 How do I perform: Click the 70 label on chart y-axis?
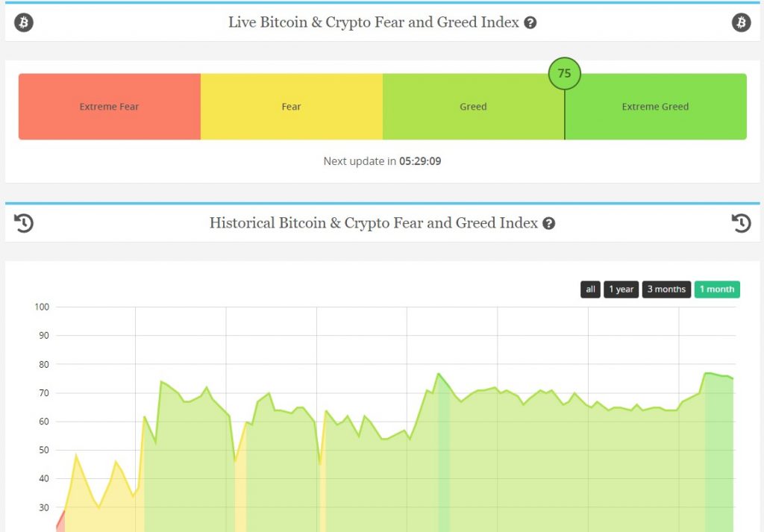click(44, 393)
